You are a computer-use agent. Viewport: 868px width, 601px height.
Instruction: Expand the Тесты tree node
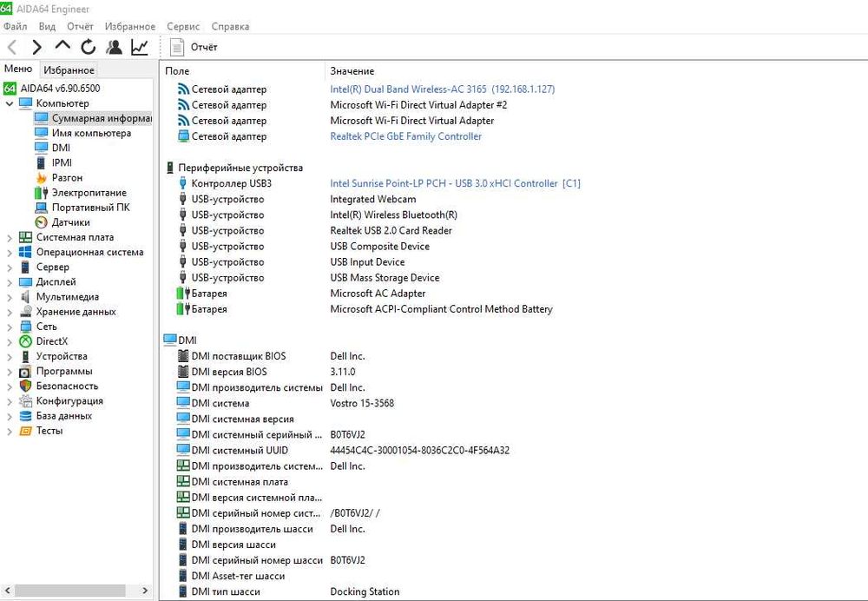(10, 432)
